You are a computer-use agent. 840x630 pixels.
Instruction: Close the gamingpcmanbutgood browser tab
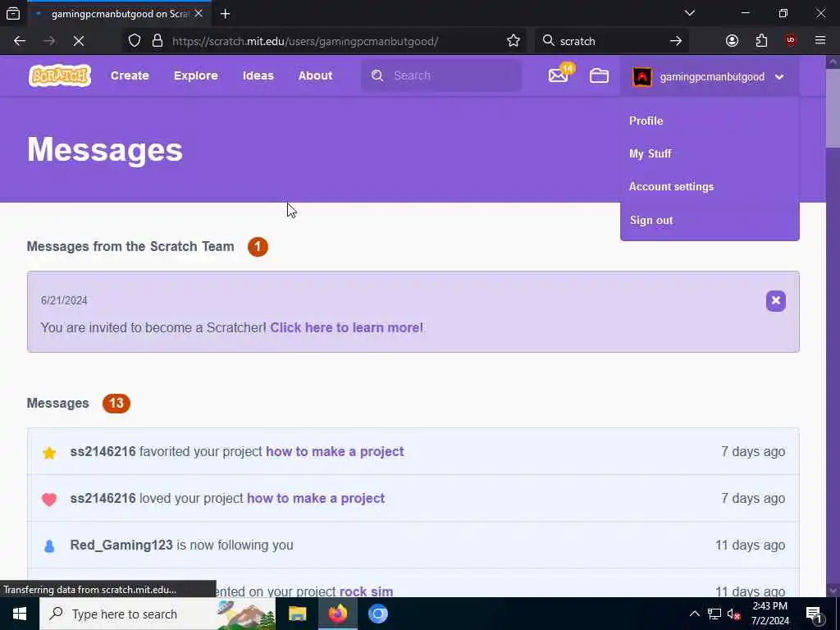pos(199,14)
